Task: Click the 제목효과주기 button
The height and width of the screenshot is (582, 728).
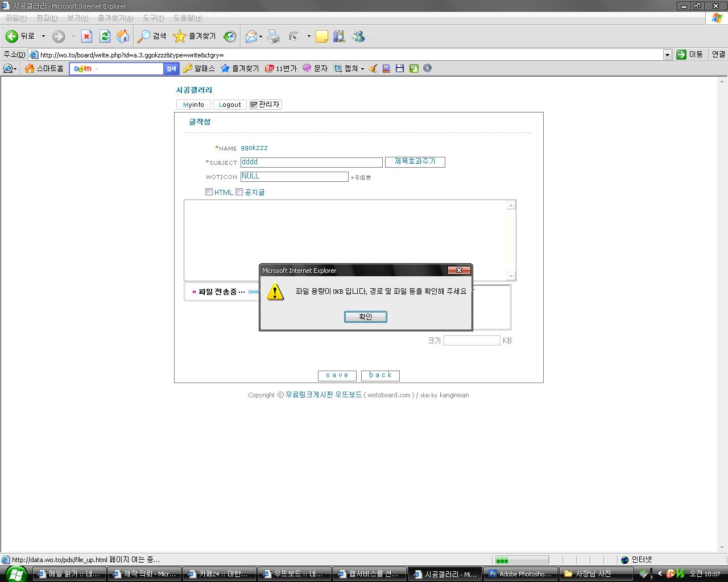Action: coord(415,162)
